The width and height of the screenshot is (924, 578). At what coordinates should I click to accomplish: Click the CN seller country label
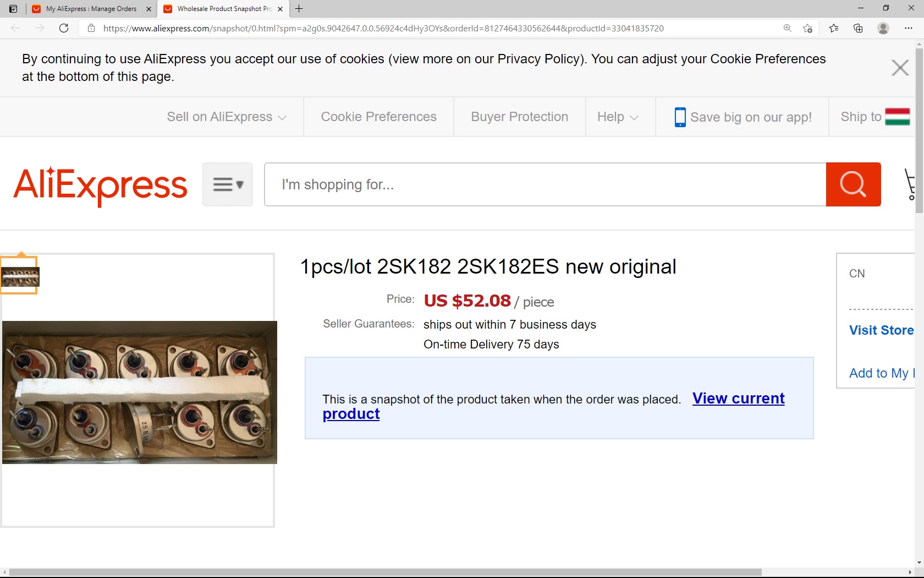tap(857, 274)
